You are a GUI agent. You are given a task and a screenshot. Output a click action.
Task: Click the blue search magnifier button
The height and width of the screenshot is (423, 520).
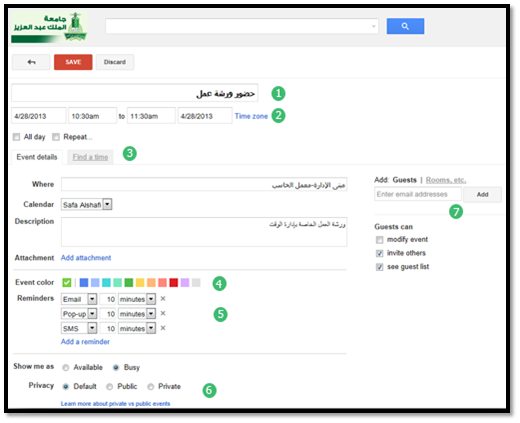405,26
